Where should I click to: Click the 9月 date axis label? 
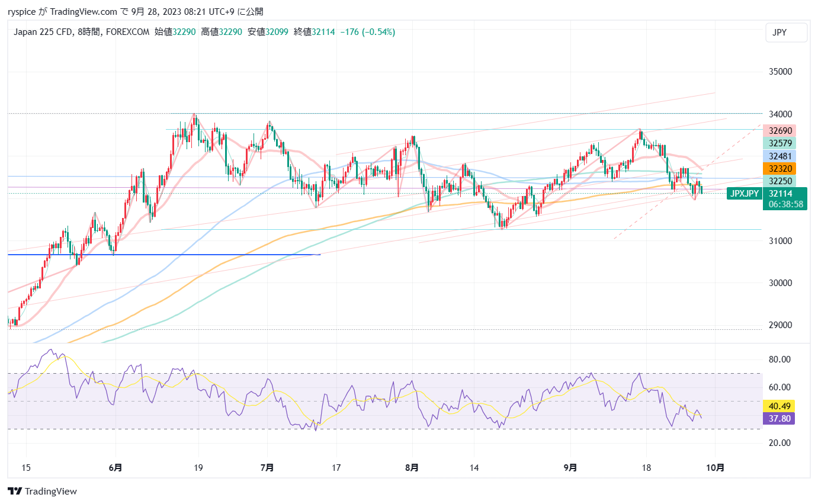coord(570,467)
